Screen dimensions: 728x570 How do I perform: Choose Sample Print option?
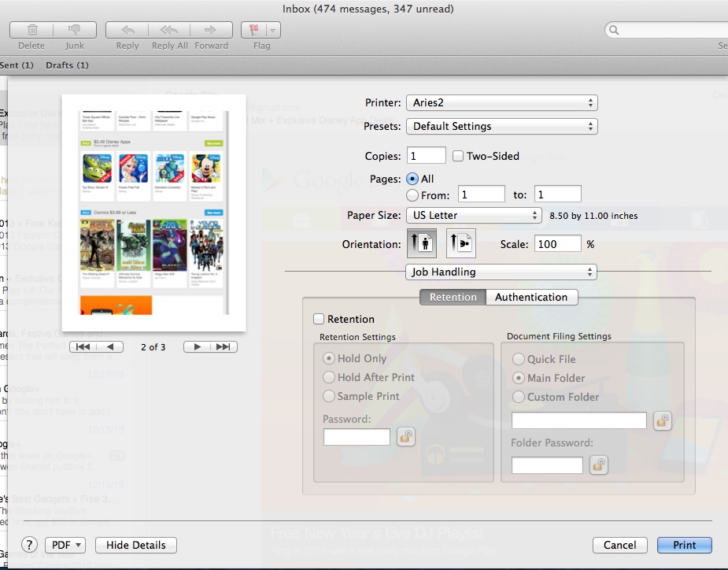click(329, 396)
